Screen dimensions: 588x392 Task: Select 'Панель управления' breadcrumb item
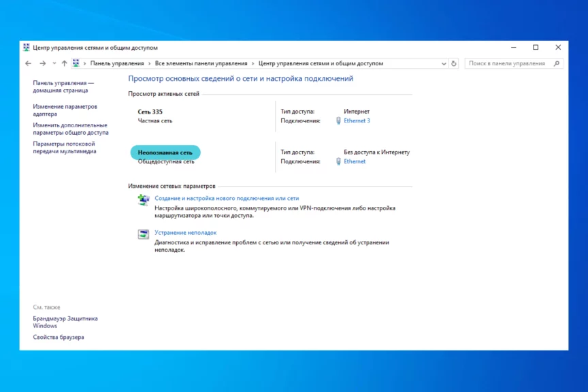click(117, 63)
